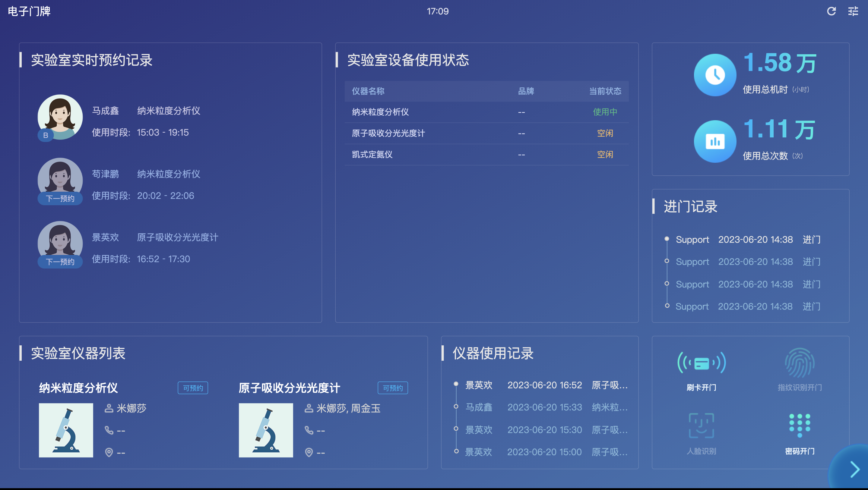Click 苟津鹏's 下一预约 badge
This screenshot has height=490, width=868.
(60, 198)
